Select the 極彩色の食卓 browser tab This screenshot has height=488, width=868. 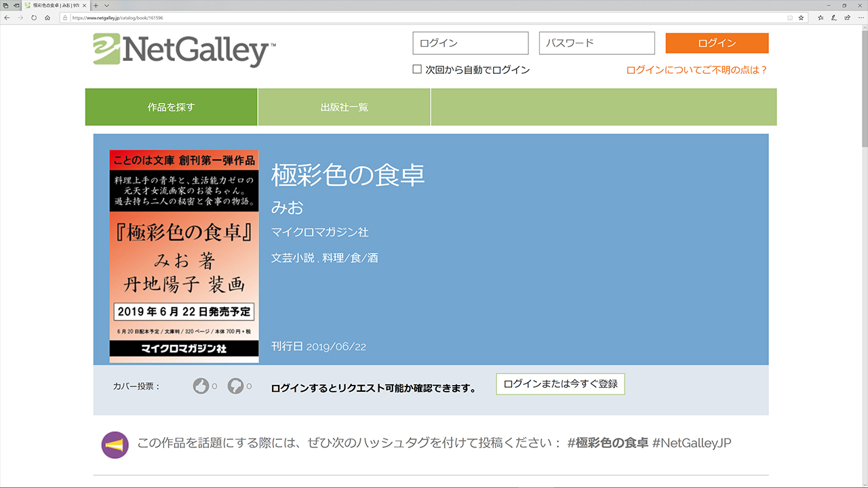pyautogui.click(x=56, y=5)
